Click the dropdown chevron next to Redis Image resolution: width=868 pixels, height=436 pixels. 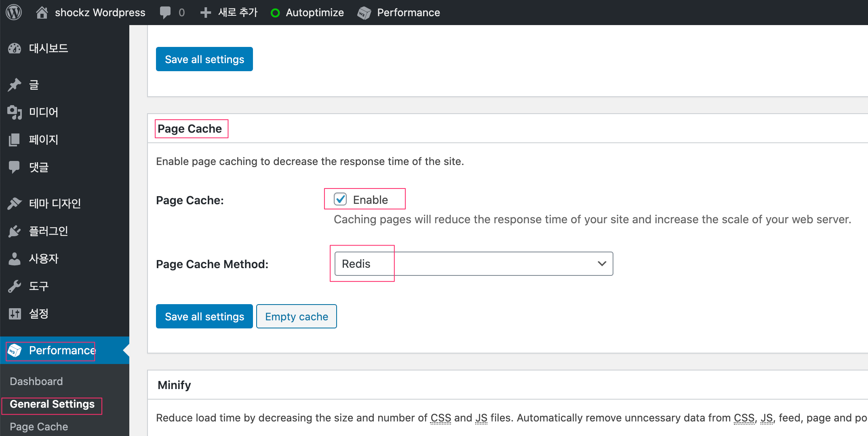(602, 264)
